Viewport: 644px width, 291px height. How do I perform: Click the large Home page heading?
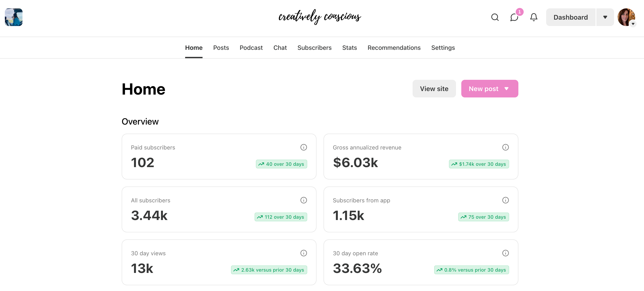(x=143, y=89)
